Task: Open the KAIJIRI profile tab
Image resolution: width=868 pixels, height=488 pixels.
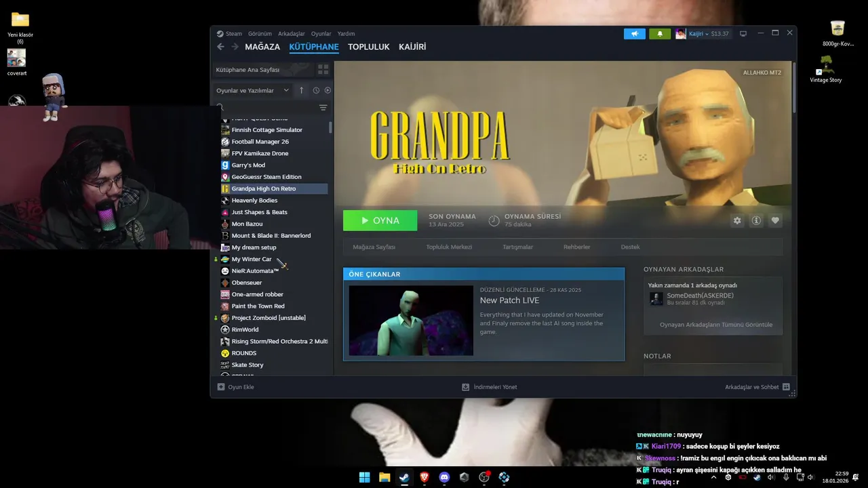Action: tap(412, 47)
